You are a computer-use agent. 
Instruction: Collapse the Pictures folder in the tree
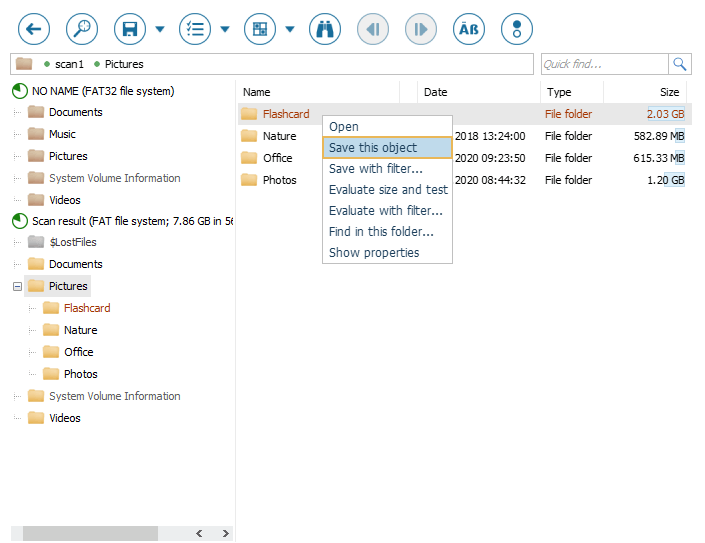(x=17, y=286)
